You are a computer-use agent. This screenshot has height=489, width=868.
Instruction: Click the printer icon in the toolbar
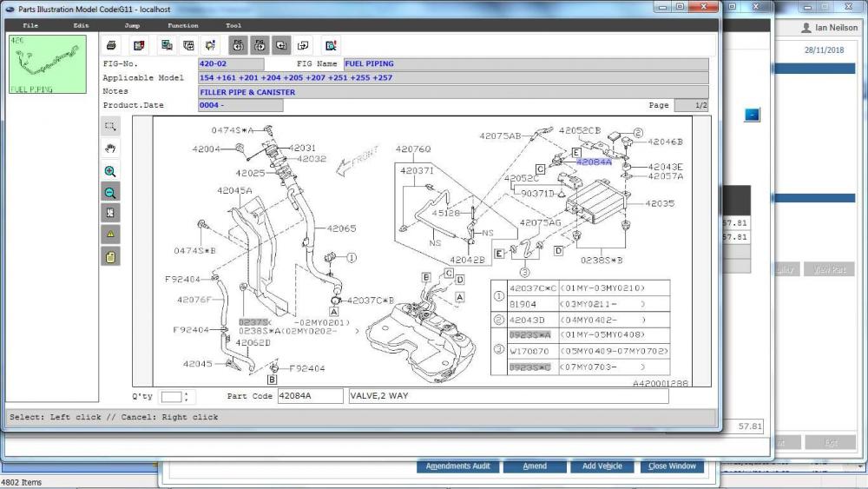tap(111, 45)
